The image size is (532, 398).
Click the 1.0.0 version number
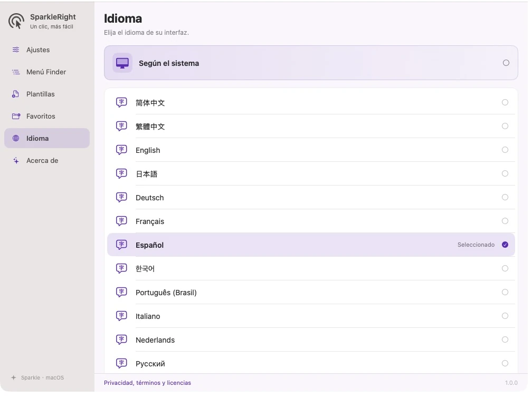(x=511, y=383)
